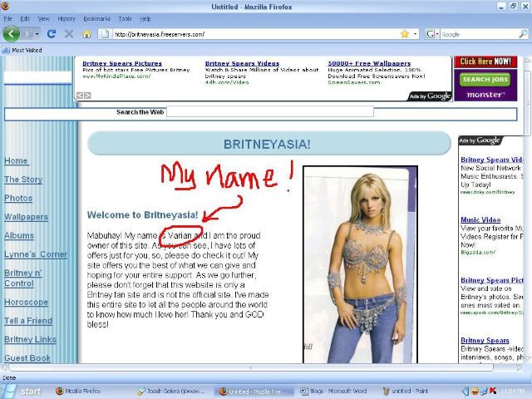Open the search engine selector dropdown
Viewport: 532px width, 399px height.
[432, 34]
